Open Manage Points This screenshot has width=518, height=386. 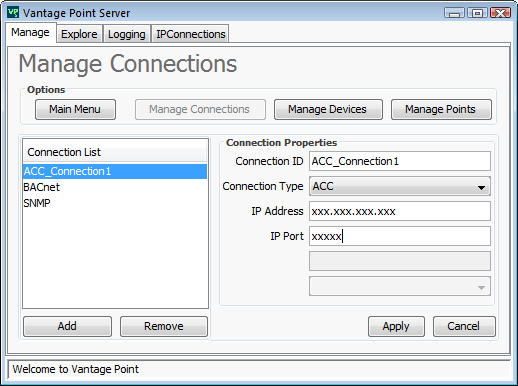pos(441,109)
